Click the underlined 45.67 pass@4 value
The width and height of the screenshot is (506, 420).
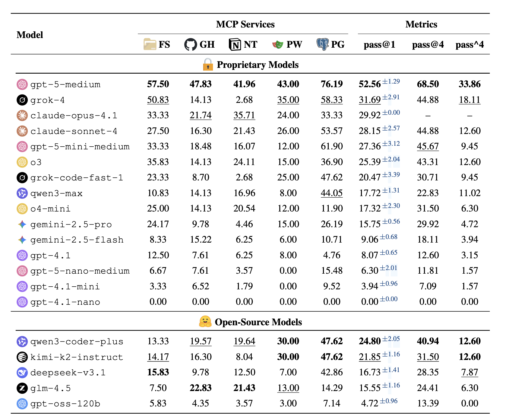click(x=428, y=147)
